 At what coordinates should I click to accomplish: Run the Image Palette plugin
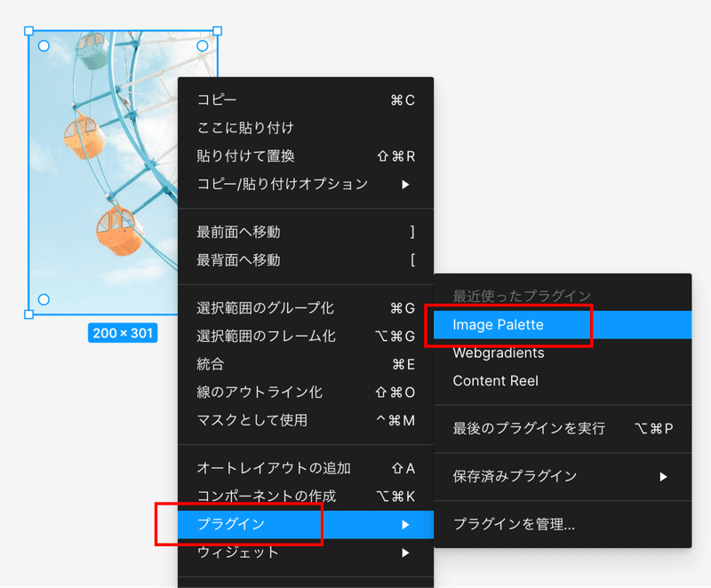point(563,325)
